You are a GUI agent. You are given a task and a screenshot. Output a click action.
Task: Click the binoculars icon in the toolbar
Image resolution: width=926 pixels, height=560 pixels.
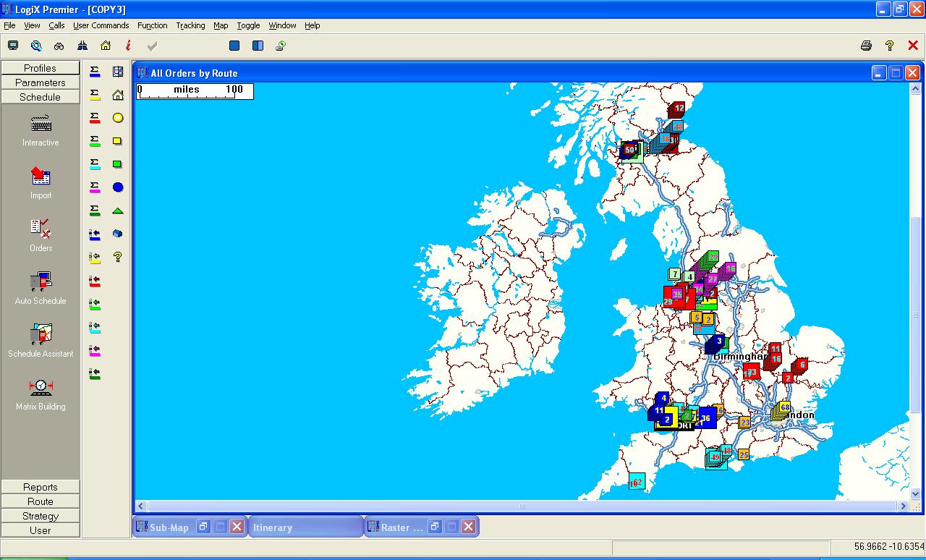pyautogui.click(x=59, y=46)
